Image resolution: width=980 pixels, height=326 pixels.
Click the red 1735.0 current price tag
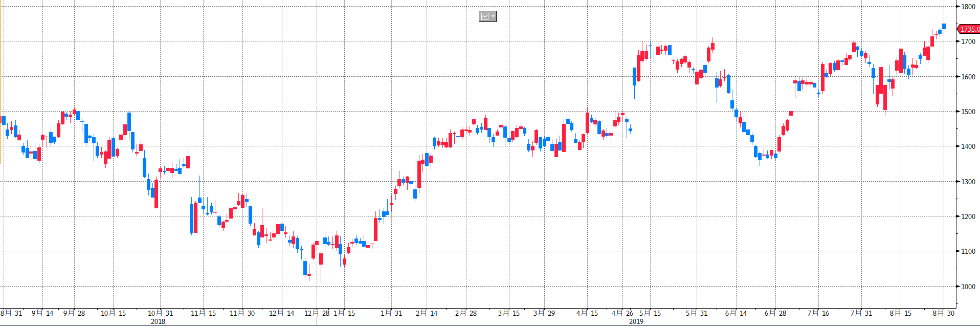969,29
